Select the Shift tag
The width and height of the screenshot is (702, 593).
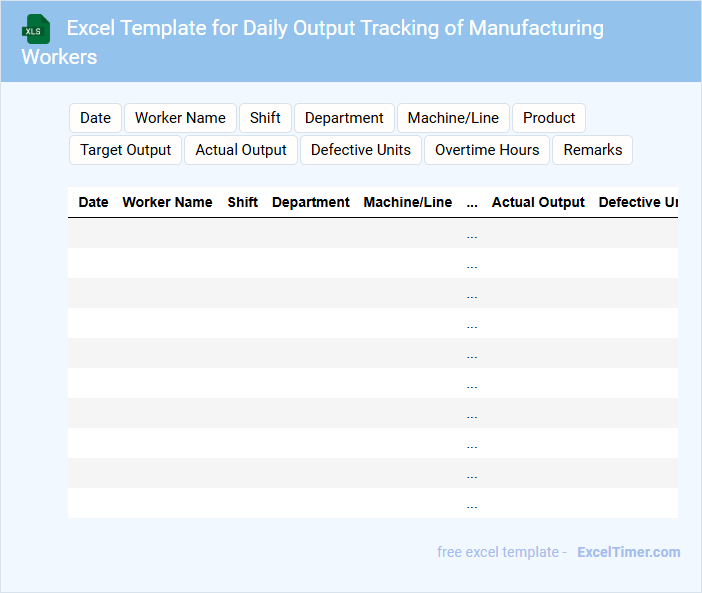(265, 118)
